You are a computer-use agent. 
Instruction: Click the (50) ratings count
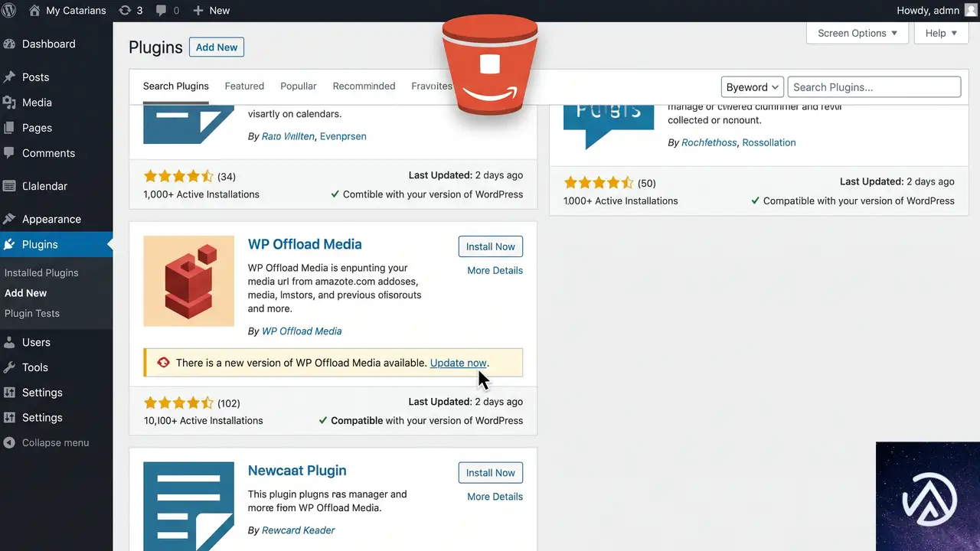(647, 183)
